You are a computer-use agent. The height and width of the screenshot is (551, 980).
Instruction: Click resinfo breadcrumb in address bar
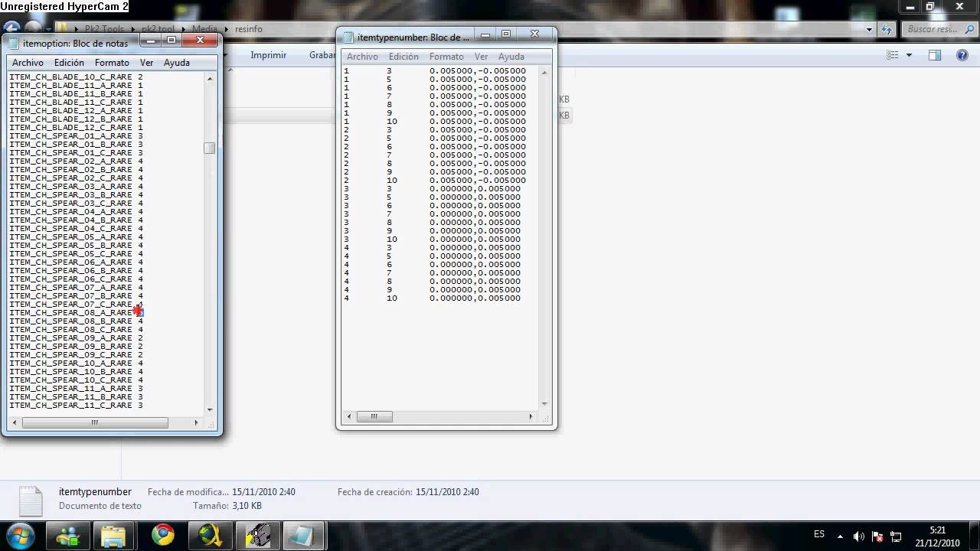pos(249,29)
